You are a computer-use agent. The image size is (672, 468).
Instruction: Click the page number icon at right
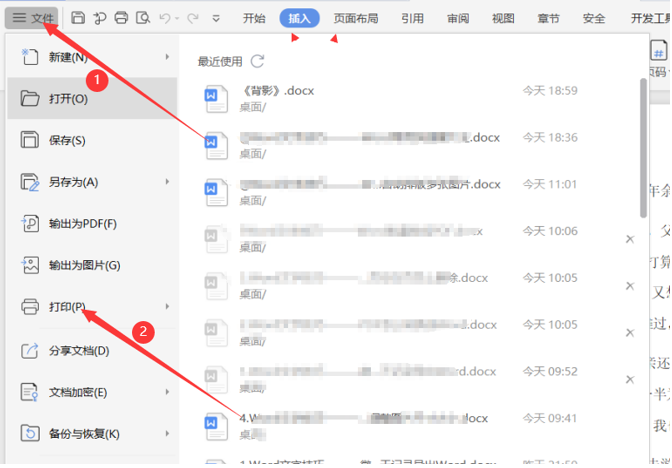[x=658, y=51]
